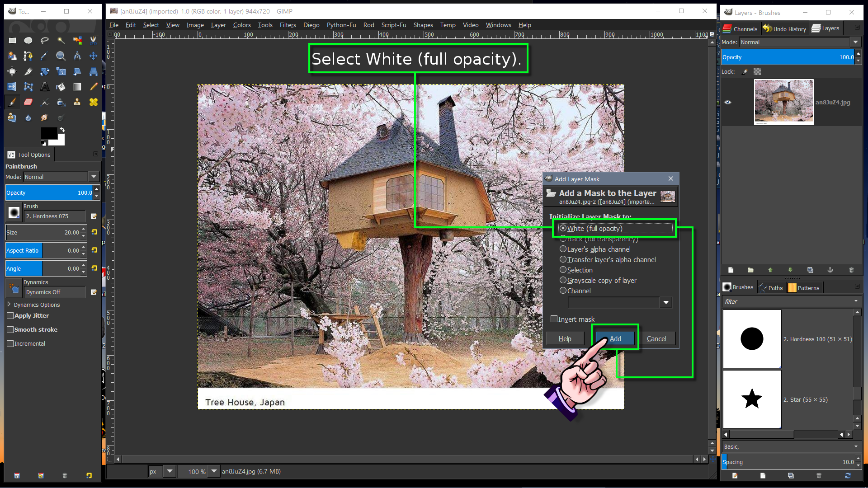This screenshot has height=488, width=868.
Task: Select the Fuzzy Select magic wand tool
Action: click(x=61, y=41)
